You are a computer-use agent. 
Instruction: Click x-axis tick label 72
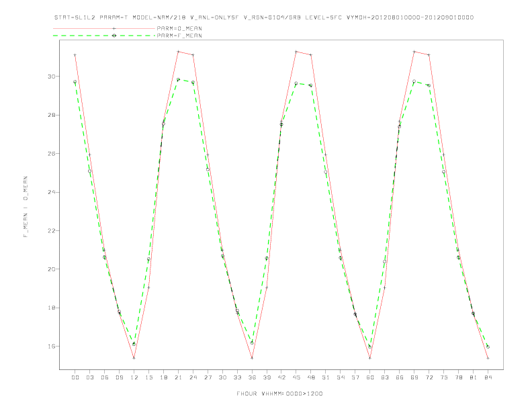[429, 377]
